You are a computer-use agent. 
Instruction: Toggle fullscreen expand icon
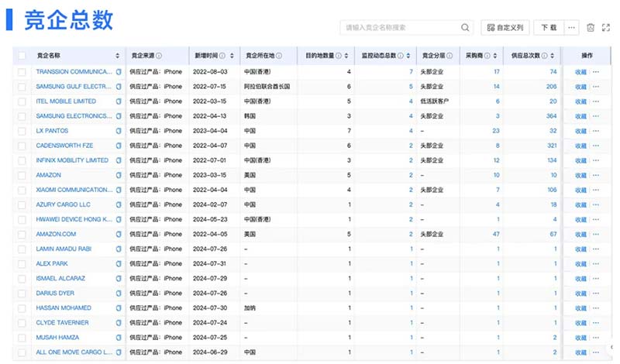click(x=606, y=27)
